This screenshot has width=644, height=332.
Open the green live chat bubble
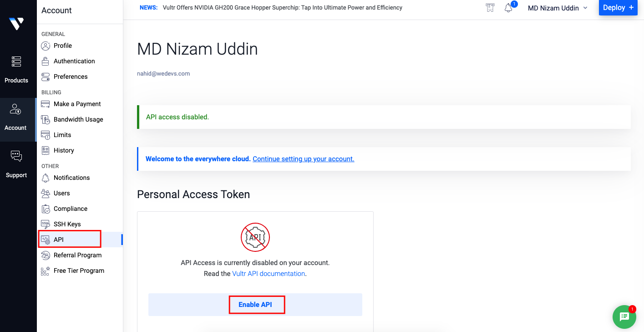tap(624, 317)
